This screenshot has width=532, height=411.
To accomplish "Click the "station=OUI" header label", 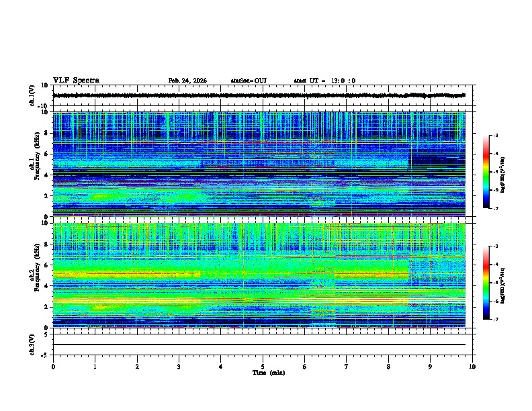I will 249,81.
